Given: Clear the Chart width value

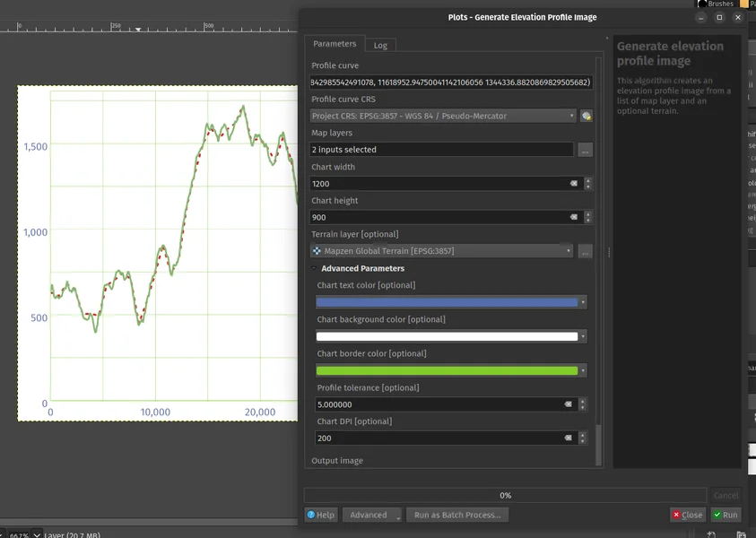Looking at the screenshot, I should [574, 184].
